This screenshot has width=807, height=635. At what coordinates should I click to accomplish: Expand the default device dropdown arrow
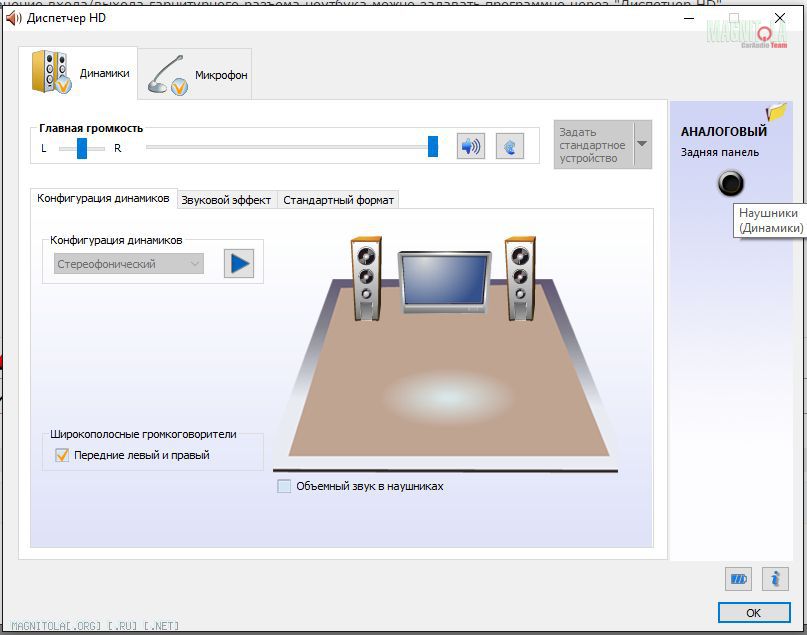642,144
